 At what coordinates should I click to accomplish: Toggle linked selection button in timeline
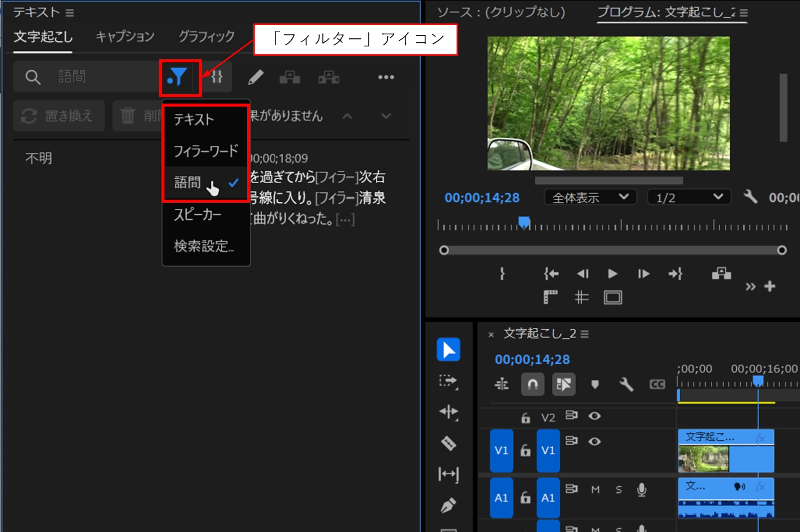click(563, 384)
